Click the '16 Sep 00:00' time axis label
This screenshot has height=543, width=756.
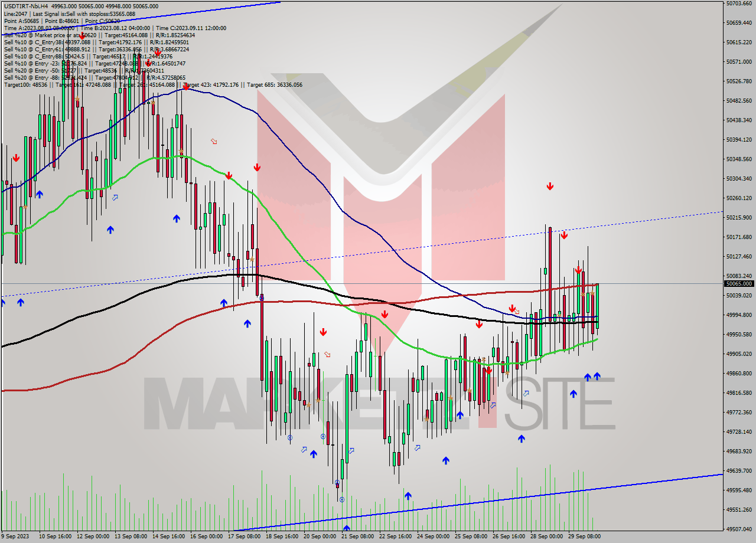pos(207,537)
